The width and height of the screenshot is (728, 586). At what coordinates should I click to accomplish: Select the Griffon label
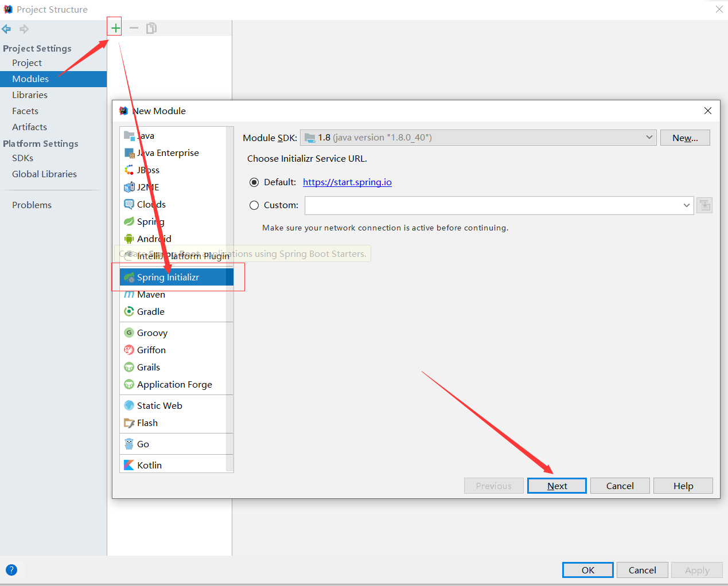click(x=151, y=350)
